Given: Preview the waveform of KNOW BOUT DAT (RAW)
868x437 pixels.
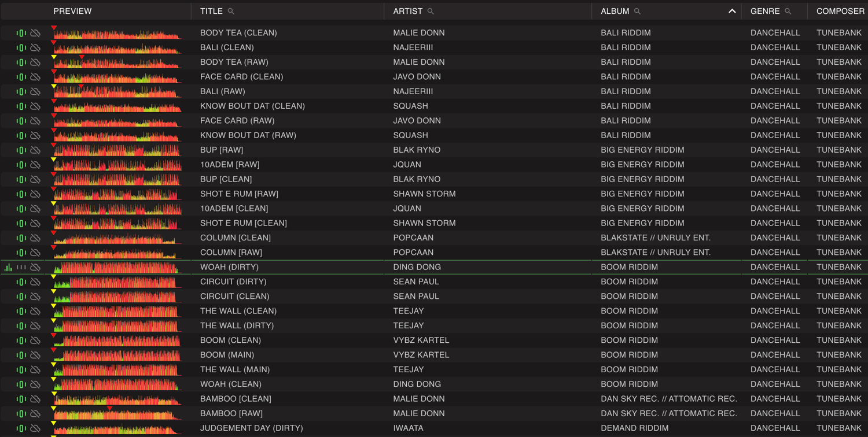Looking at the screenshot, I should click(116, 135).
